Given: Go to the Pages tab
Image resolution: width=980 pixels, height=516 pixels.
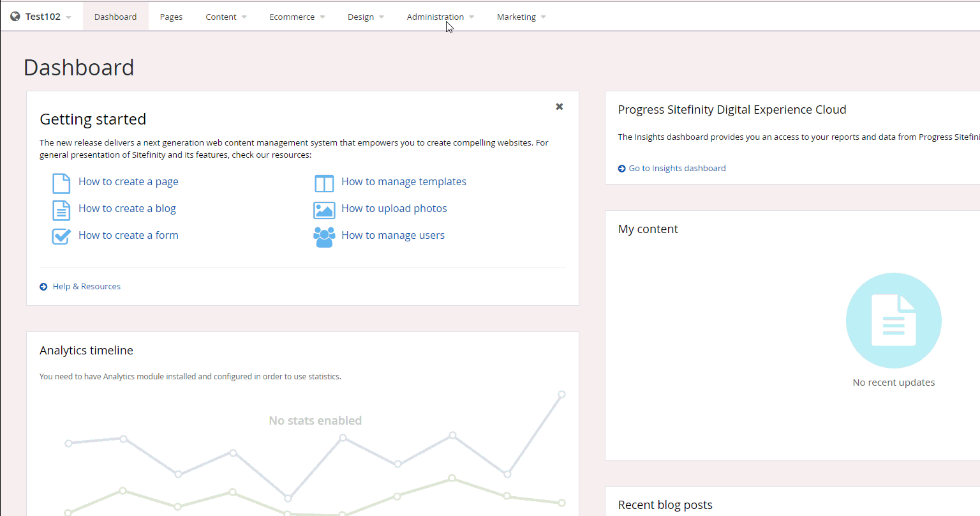Looking at the screenshot, I should click(171, 17).
